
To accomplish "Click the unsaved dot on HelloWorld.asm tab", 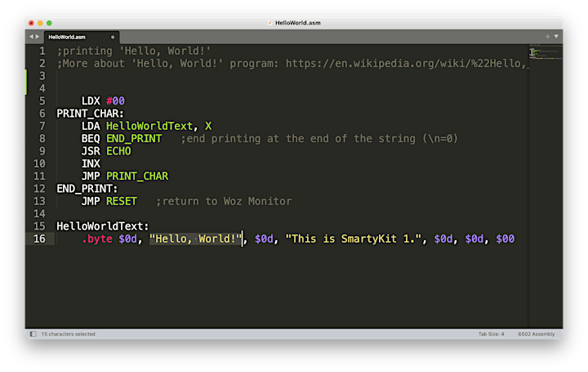I will (113, 37).
